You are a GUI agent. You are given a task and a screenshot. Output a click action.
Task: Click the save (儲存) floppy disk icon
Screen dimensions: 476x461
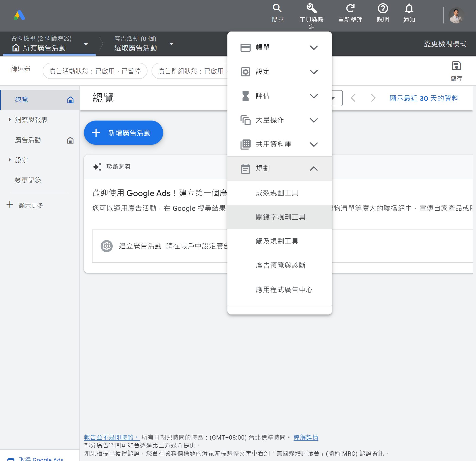pos(456,66)
